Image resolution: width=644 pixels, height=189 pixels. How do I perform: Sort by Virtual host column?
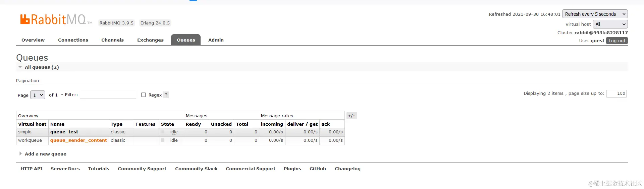coord(32,124)
